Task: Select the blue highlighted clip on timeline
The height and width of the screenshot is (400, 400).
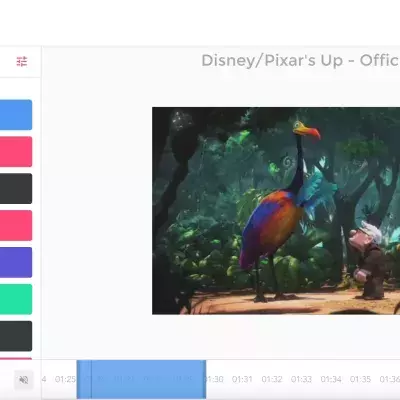Action: pyautogui.click(x=141, y=379)
